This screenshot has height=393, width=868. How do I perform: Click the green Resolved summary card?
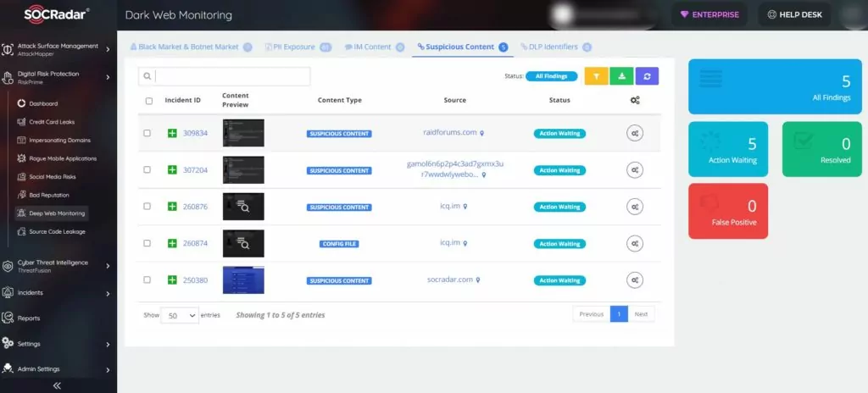point(822,149)
